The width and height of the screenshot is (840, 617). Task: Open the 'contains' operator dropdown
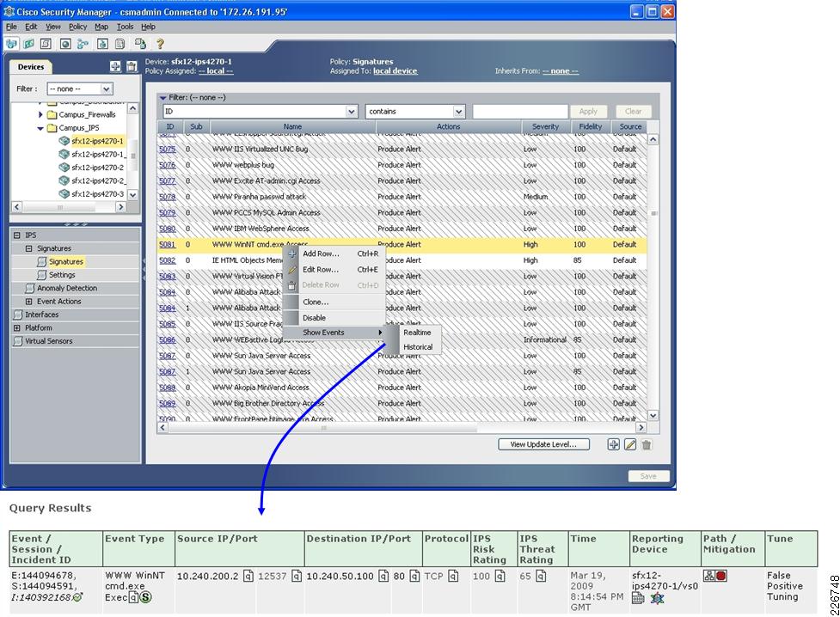point(458,112)
